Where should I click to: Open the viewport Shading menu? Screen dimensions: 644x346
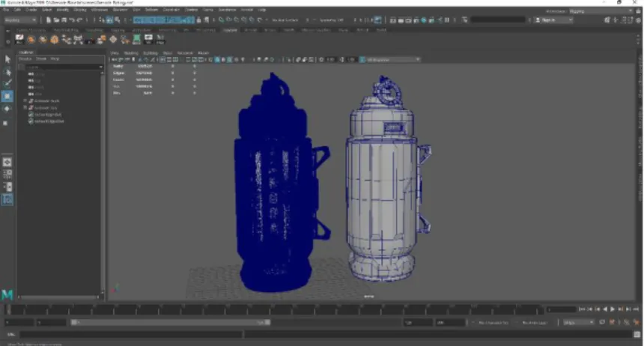[x=131, y=53]
